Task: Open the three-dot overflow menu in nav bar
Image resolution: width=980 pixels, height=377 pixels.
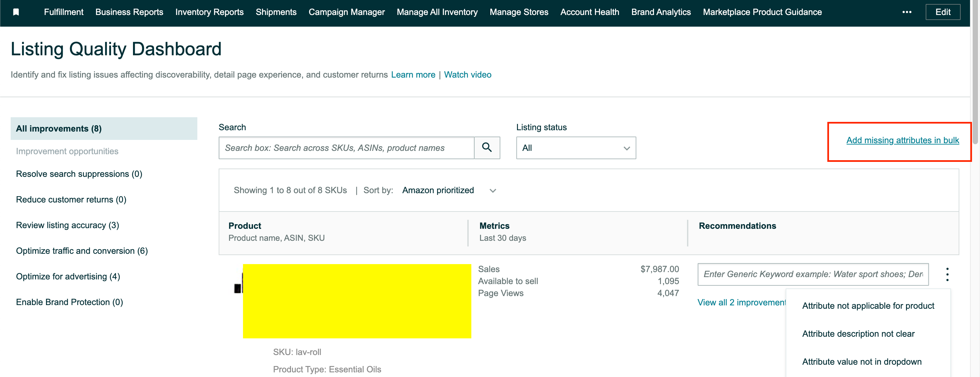Action: point(907,12)
